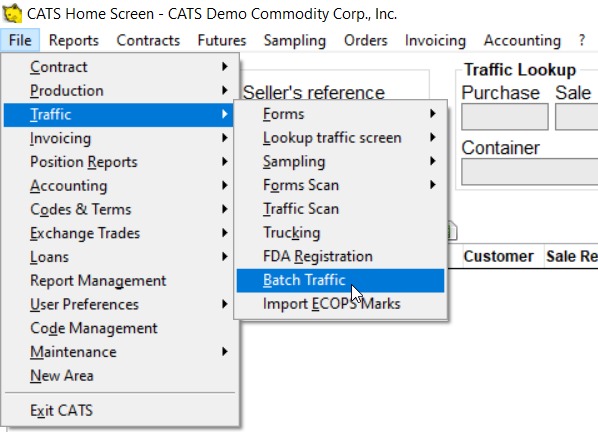
Task: Expand the Position Reports submenu
Action: tap(119, 162)
